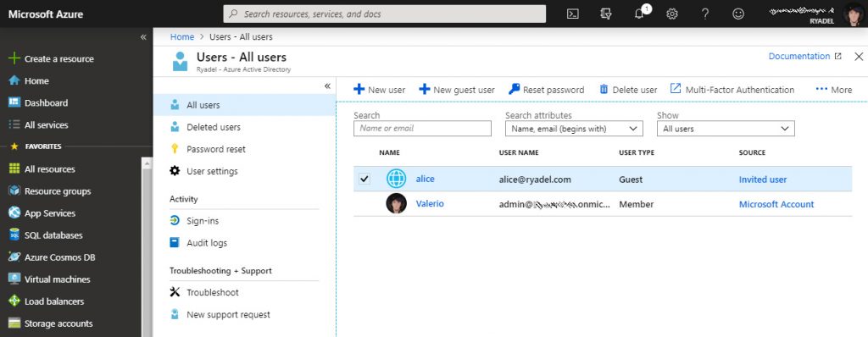868x337 pixels.
Task: Click the alice globe avatar icon
Action: [397, 179]
